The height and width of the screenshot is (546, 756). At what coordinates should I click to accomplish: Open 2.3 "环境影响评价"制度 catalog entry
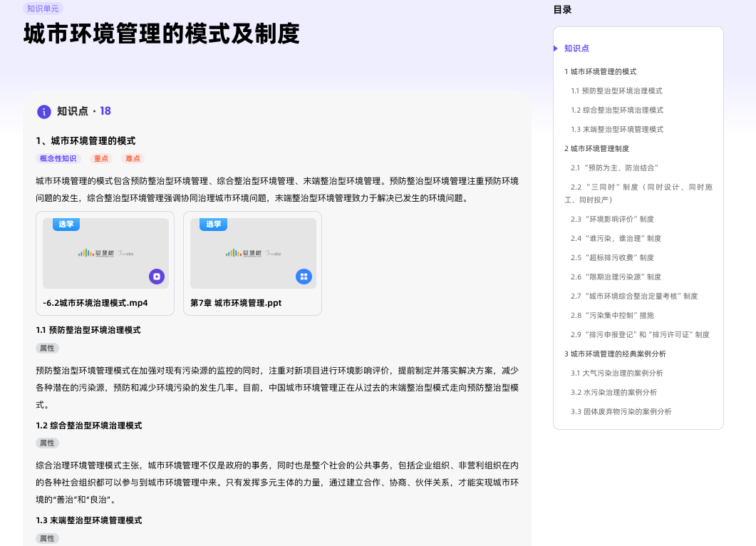612,220
